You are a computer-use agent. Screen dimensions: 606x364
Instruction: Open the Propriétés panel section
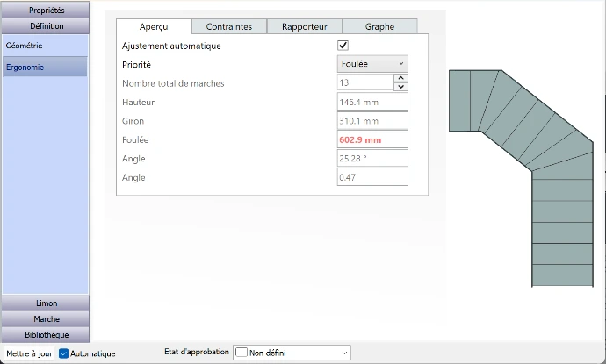point(46,10)
